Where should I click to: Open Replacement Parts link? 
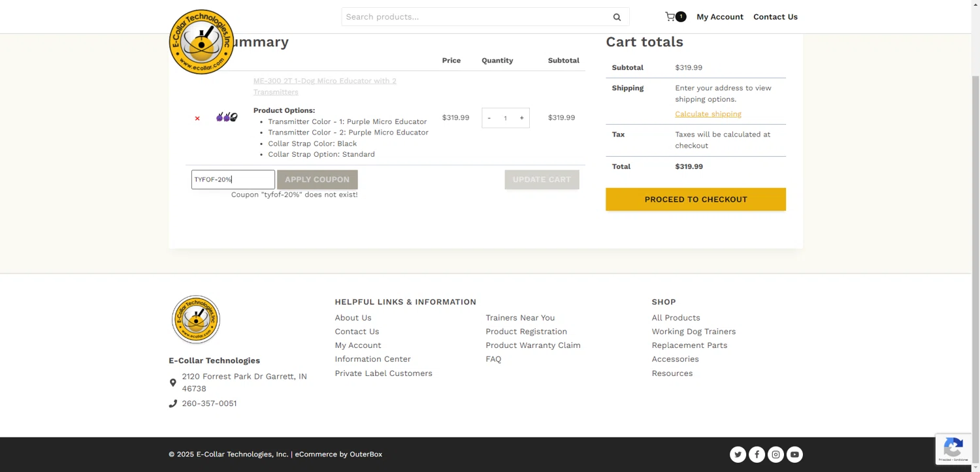coord(689,345)
